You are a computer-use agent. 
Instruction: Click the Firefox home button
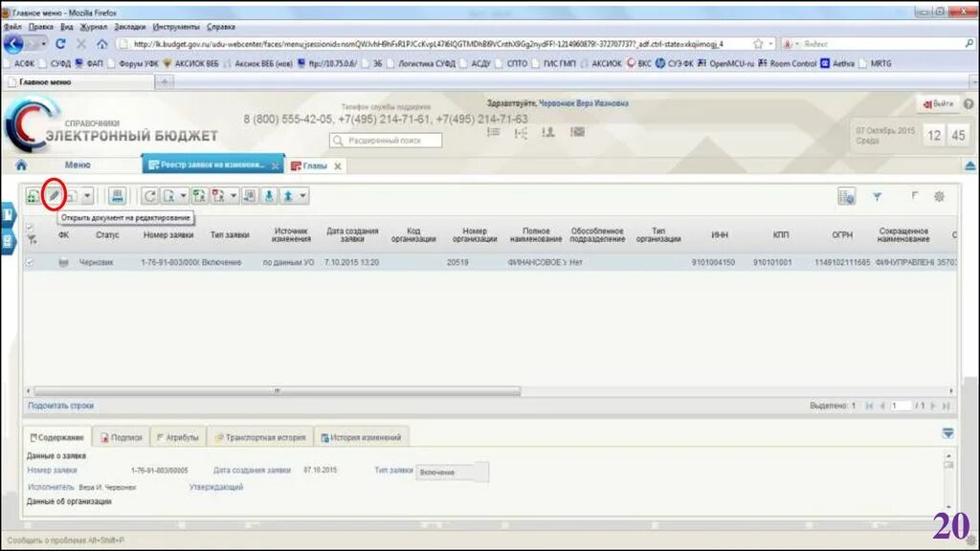101,44
